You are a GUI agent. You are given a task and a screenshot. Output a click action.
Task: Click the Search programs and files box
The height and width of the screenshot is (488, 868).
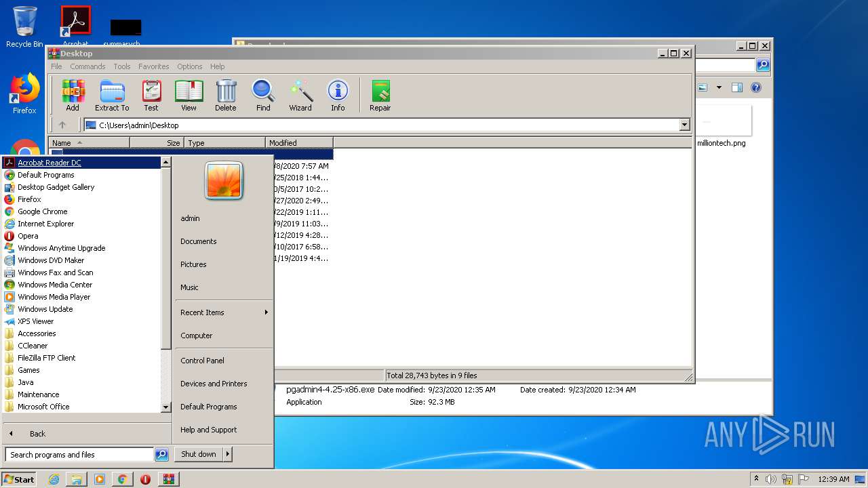coord(79,455)
